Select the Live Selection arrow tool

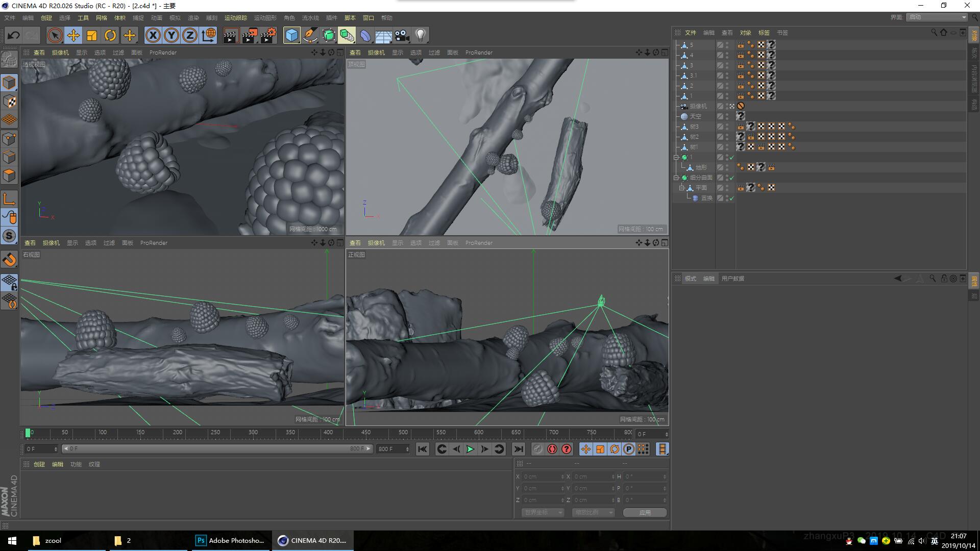(55, 35)
